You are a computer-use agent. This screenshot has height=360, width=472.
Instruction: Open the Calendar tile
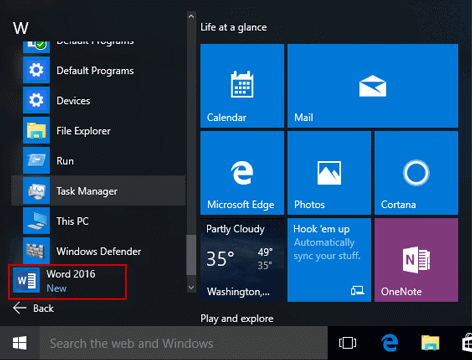(242, 86)
